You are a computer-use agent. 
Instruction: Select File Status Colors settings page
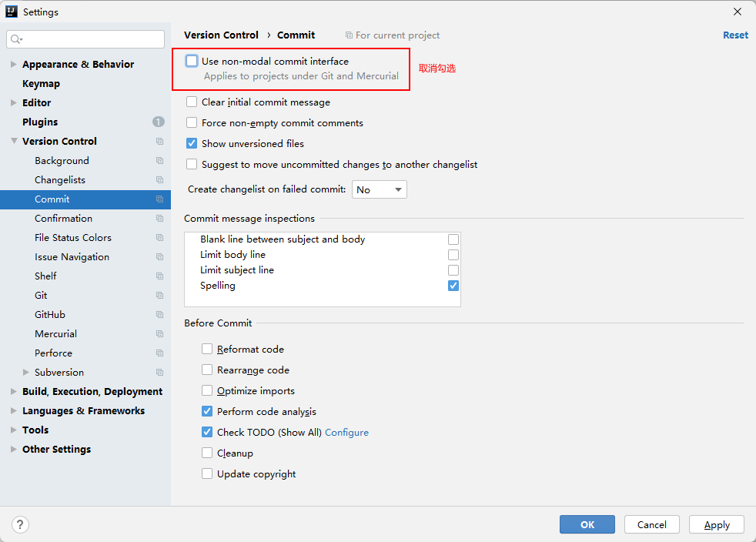73,238
